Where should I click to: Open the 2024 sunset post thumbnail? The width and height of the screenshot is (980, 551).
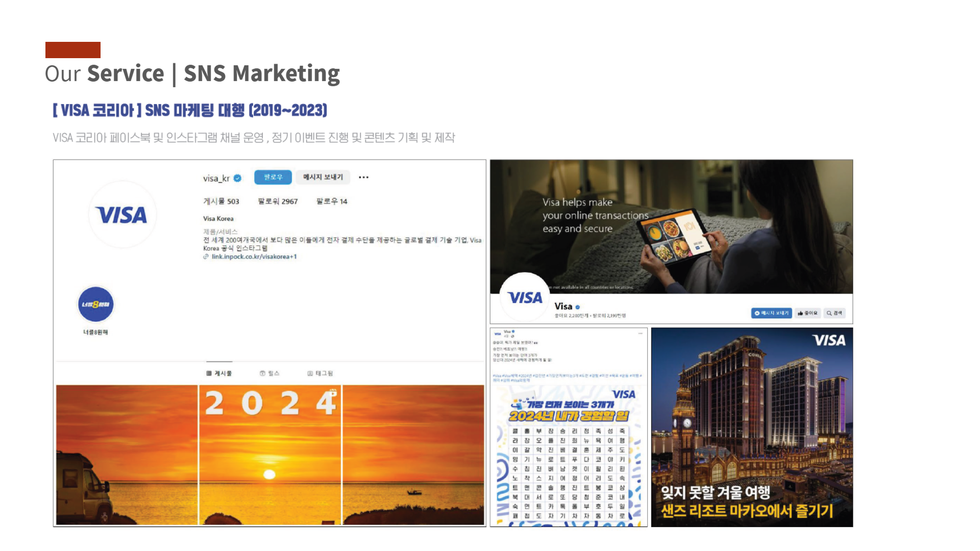coord(270,455)
